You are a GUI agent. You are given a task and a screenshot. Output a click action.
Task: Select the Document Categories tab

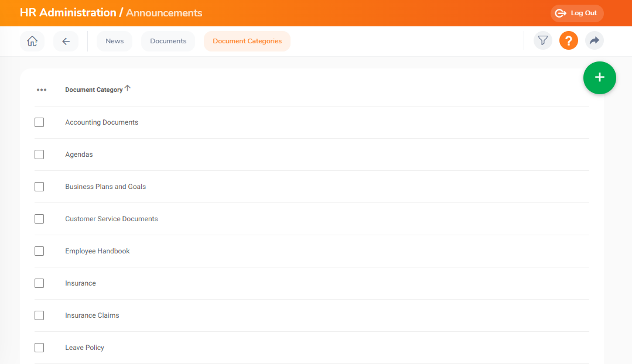coord(247,41)
